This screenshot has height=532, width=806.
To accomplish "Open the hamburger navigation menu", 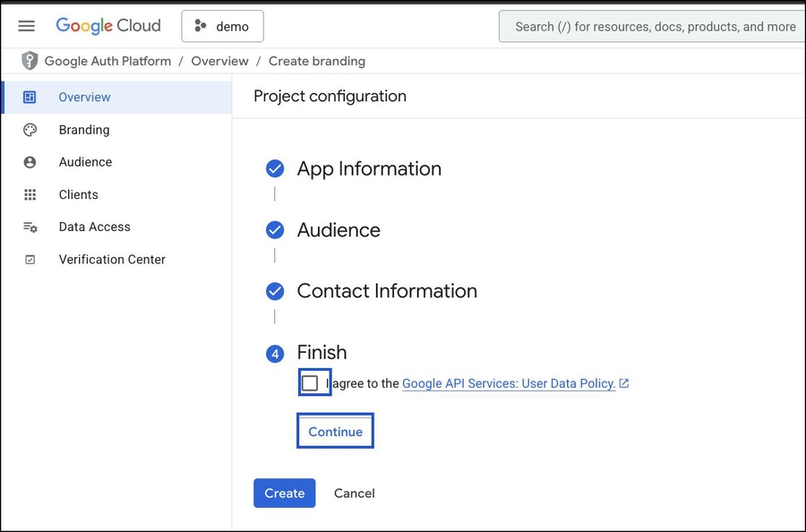I will [x=26, y=26].
